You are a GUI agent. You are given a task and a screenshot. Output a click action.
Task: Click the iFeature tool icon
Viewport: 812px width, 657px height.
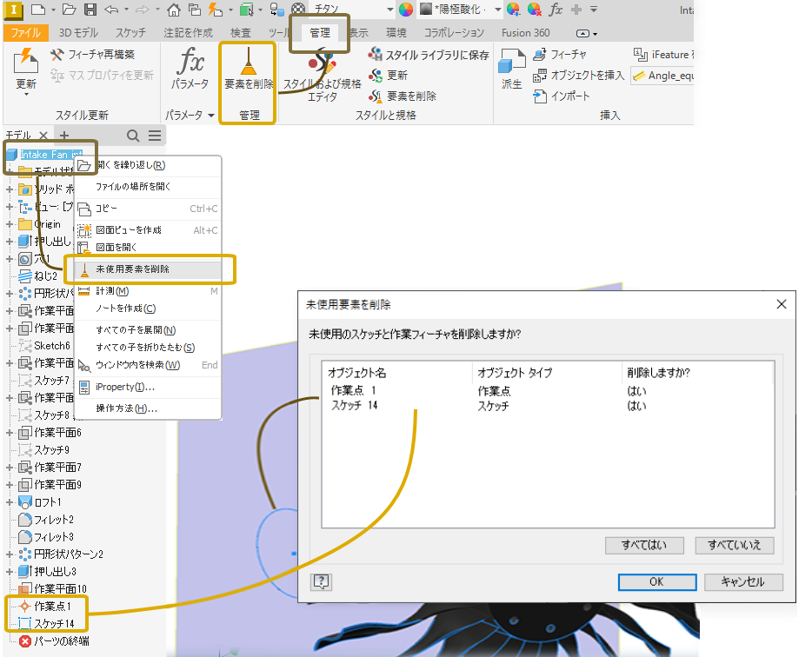pyautogui.click(x=640, y=54)
